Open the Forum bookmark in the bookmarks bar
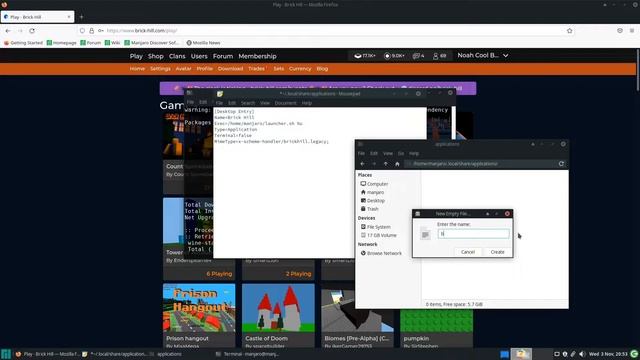Viewport: 640px width, 360px height. (91, 42)
